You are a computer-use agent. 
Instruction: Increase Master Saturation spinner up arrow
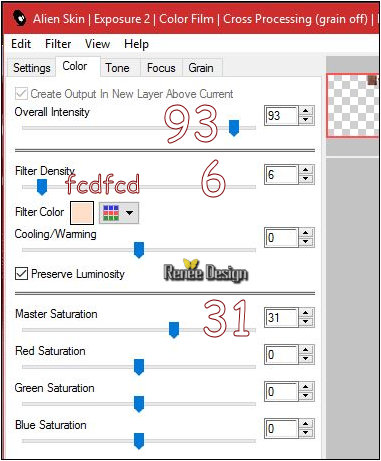306,313
